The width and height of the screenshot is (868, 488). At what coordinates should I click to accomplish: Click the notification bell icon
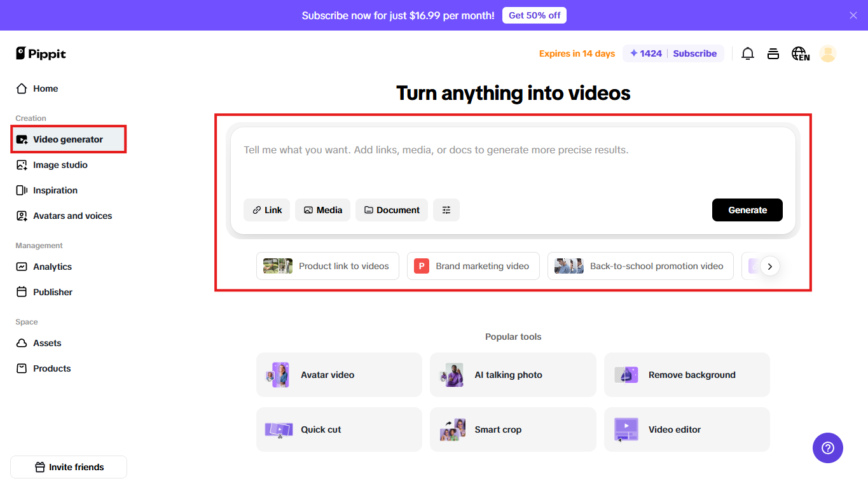pyautogui.click(x=747, y=53)
